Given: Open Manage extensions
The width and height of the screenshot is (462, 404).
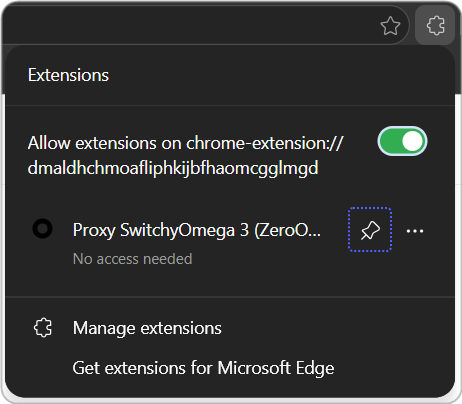Looking at the screenshot, I should click(147, 328).
